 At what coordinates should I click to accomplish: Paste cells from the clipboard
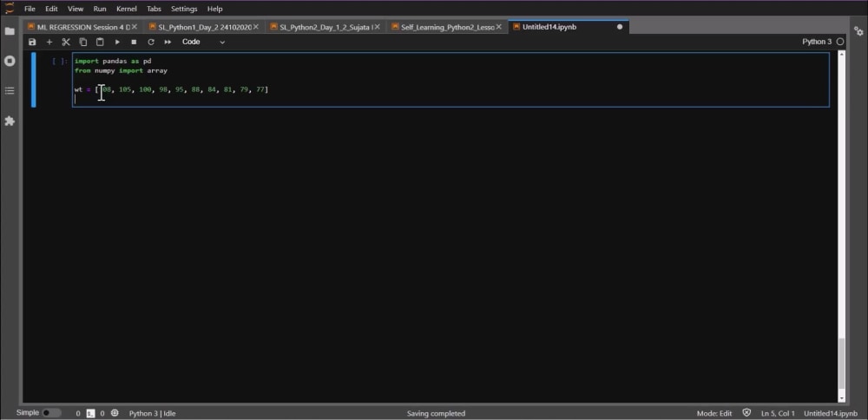(x=100, y=42)
